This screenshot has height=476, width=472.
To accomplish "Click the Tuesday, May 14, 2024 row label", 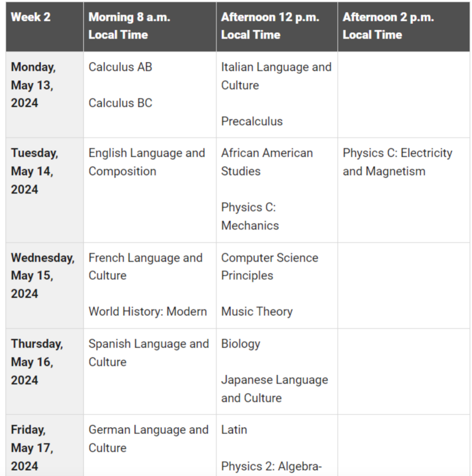I will (34, 171).
